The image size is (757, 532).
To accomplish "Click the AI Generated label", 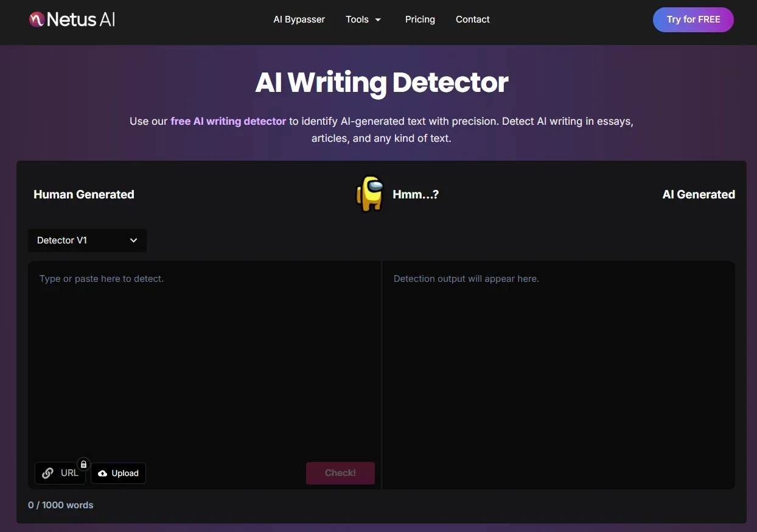I will coord(699,194).
